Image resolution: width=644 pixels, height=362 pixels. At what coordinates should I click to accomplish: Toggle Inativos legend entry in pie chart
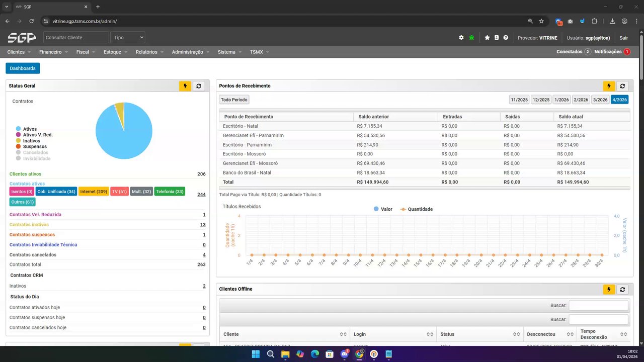pyautogui.click(x=28, y=141)
